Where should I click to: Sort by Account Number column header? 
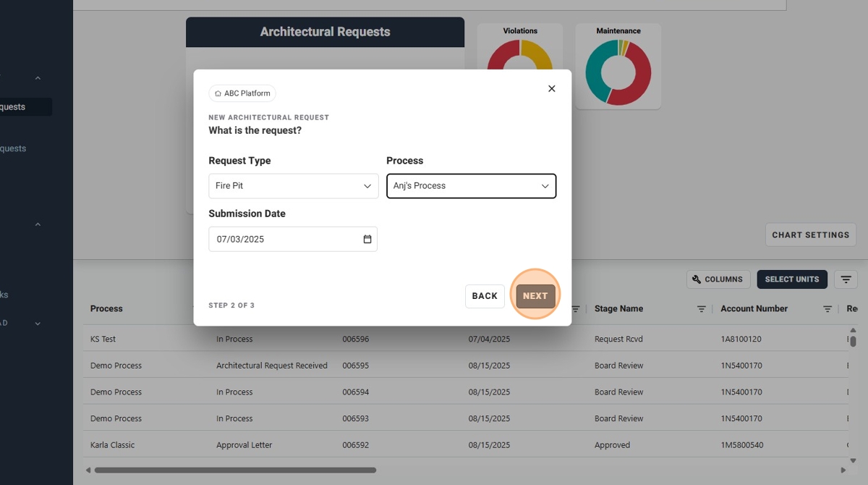point(754,308)
